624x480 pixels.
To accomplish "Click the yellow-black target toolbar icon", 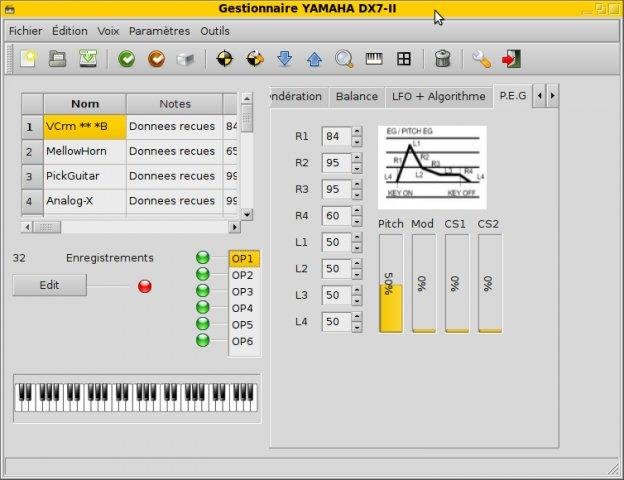I will pyautogui.click(x=225, y=59).
